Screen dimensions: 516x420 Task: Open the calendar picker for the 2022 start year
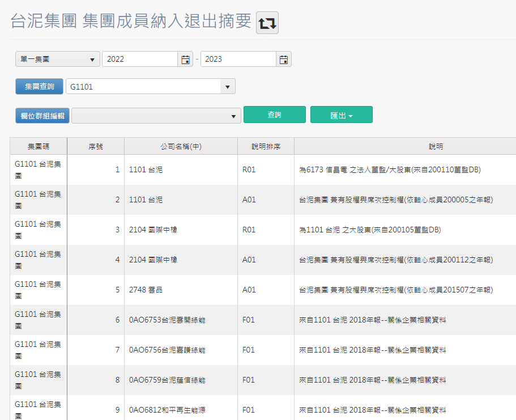(185, 58)
